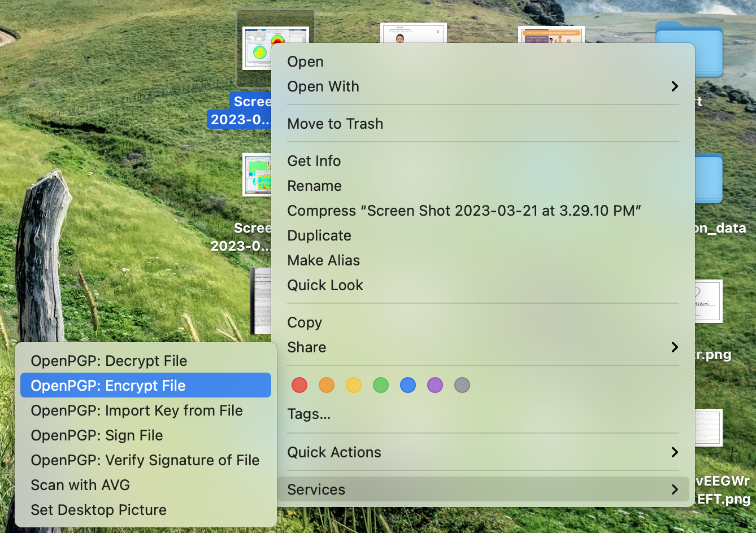Expand Open With submenu arrow
The image size is (756, 533).
675,86
